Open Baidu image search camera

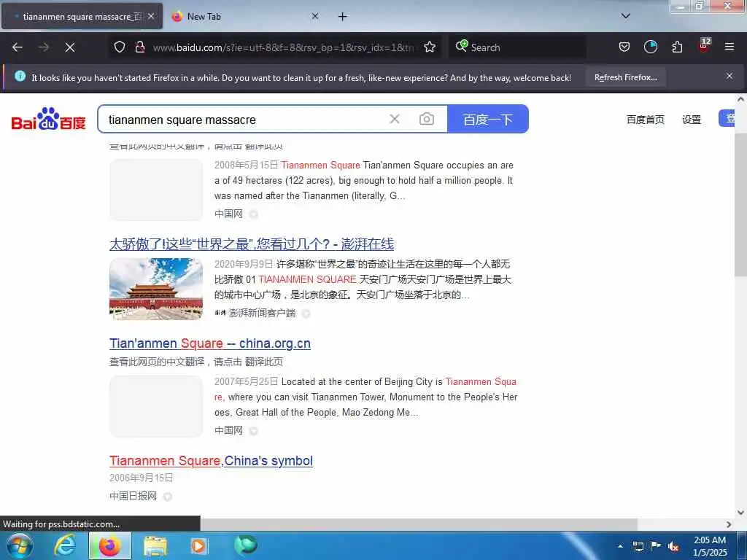point(426,119)
